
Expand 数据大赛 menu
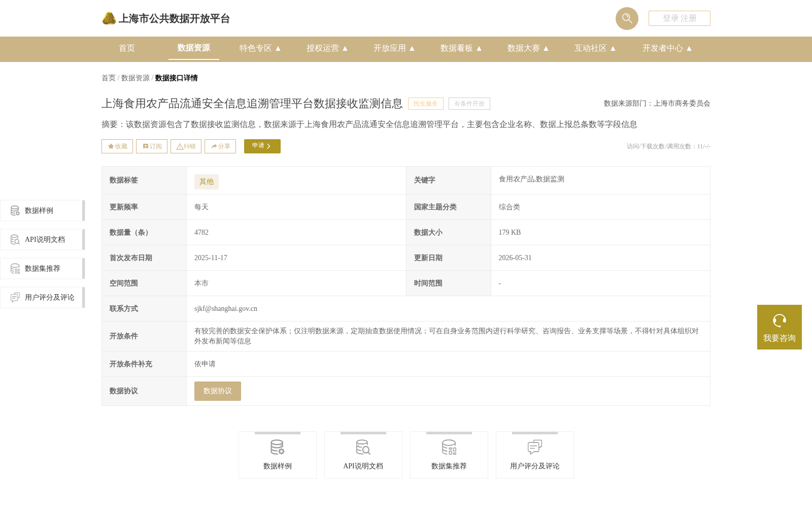[528, 48]
